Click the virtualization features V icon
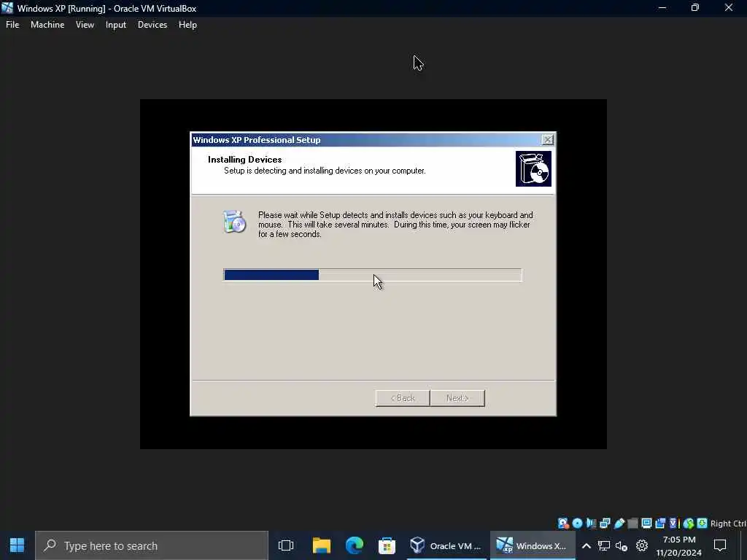The width and height of the screenshot is (747, 560). (x=673, y=524)
